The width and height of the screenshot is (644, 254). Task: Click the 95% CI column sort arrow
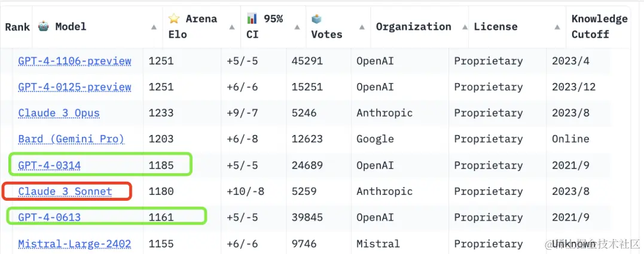pyautogui.click(x=297, y=27)
